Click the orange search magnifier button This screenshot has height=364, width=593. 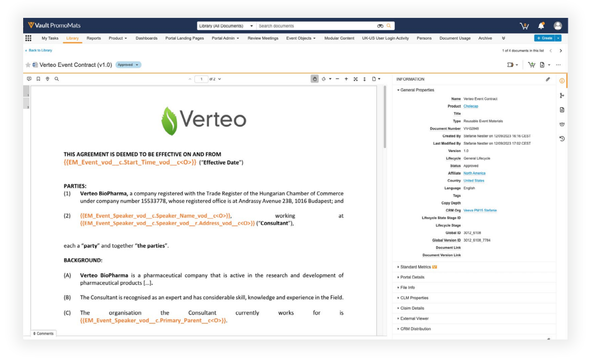tap(389, 26)
